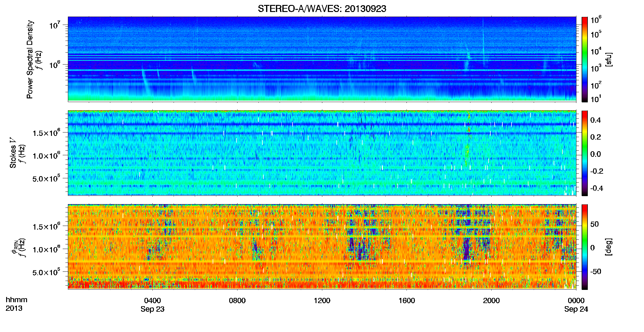Screen dimensions: 644x332
Task: Select the sfu rainbow colorbar
Action: point(585,60)
